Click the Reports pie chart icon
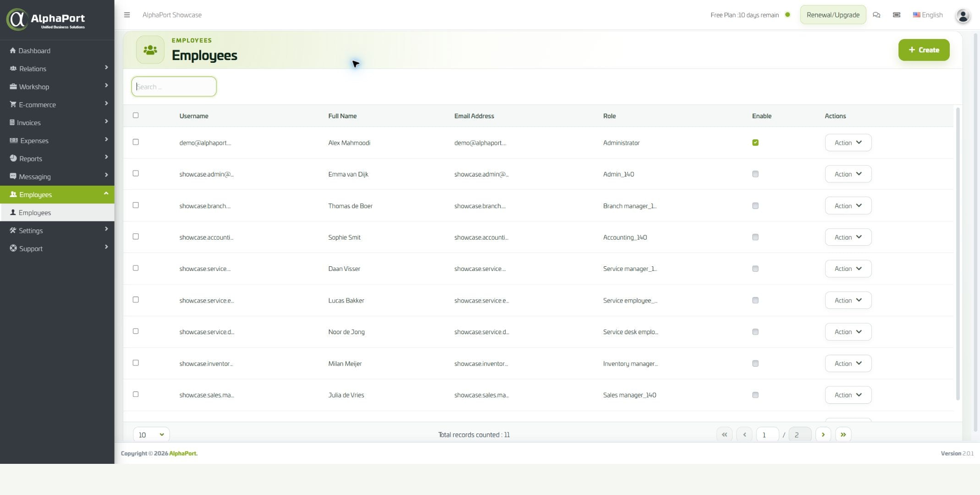 [x=13, y=159]
